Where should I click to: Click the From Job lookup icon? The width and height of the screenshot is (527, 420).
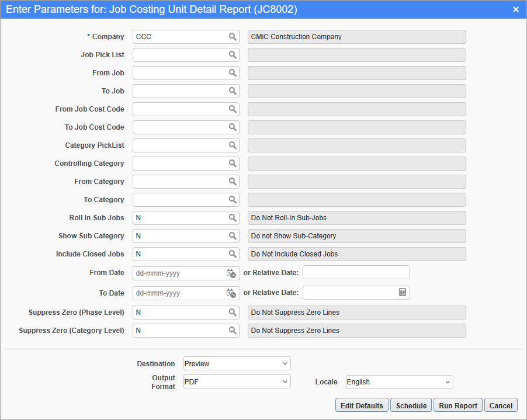point(233,72)
